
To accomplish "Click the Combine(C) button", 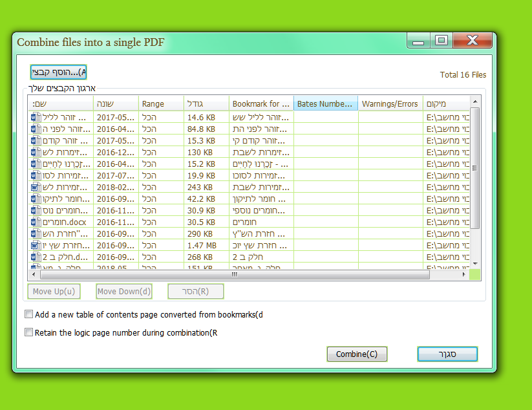I will click(357, 354).
